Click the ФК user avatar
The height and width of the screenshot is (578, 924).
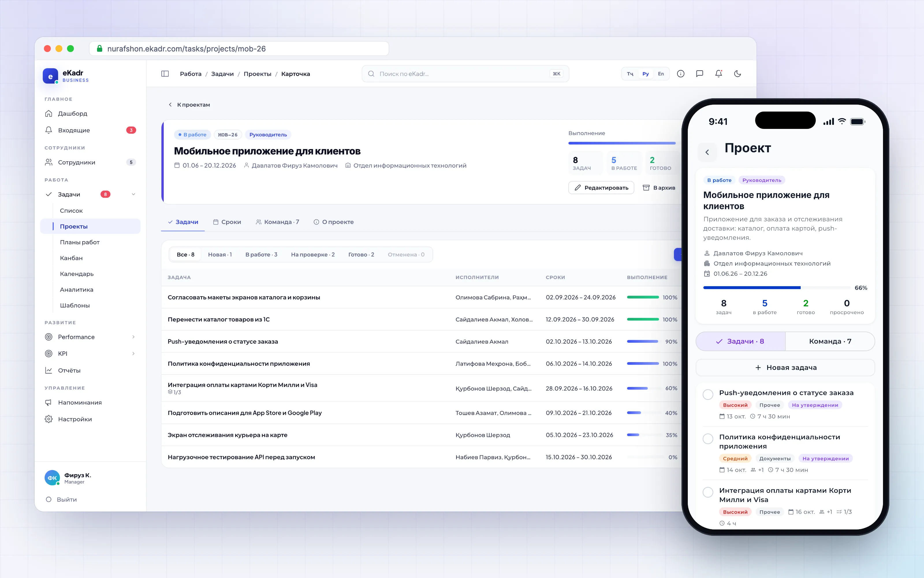click(52, 478)
